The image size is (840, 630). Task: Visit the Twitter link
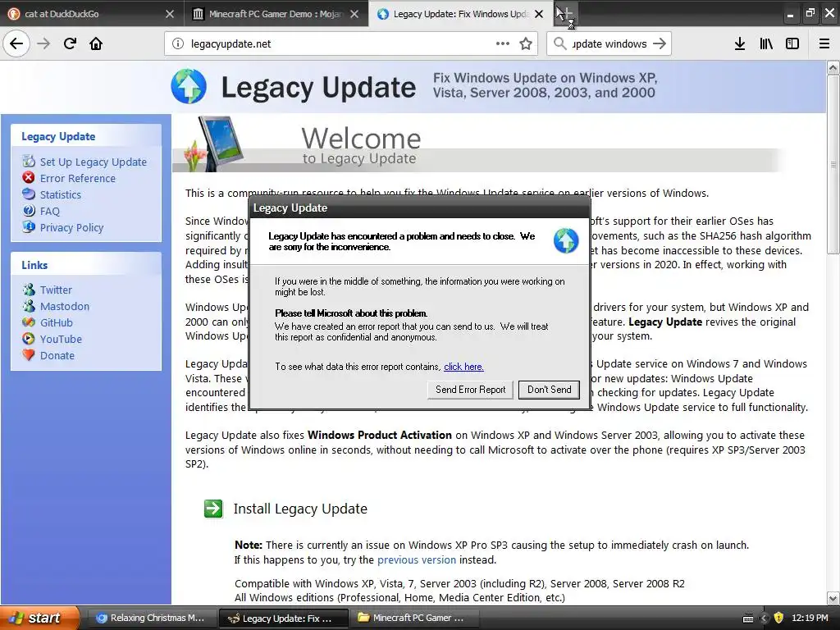pyautogui.click(x=56, y=290)
